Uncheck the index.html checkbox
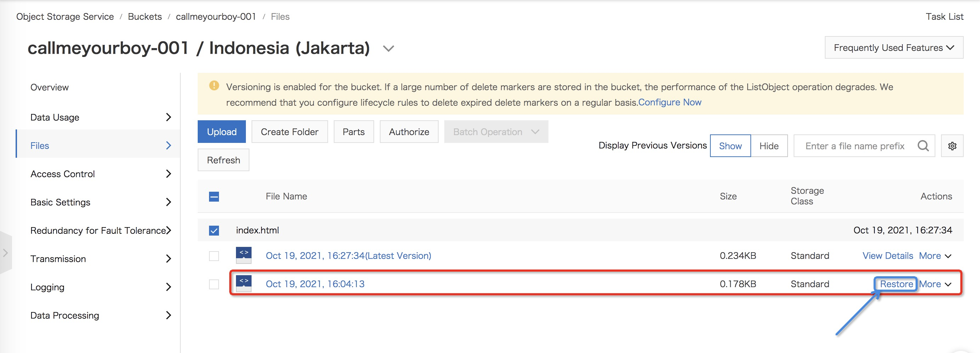 click(x=214, y=230)
